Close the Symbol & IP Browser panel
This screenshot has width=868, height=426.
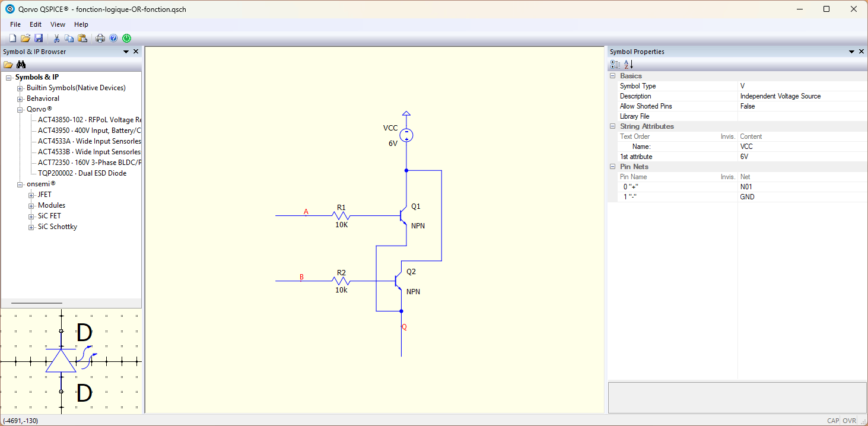(136, 52)
